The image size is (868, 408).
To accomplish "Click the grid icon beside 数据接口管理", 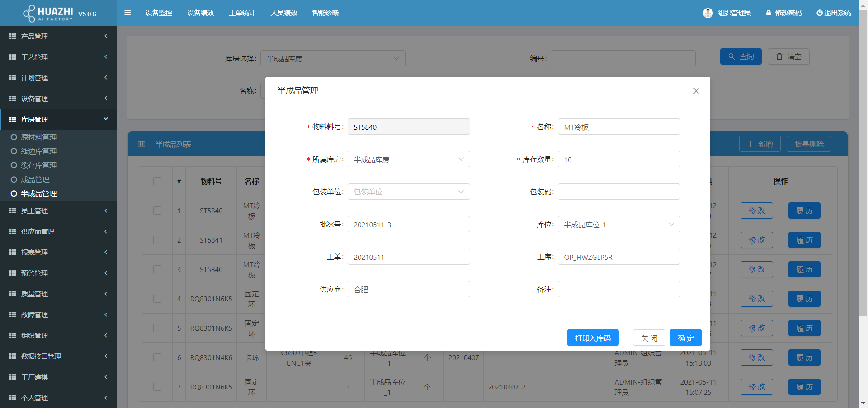I will coord(13,356).
